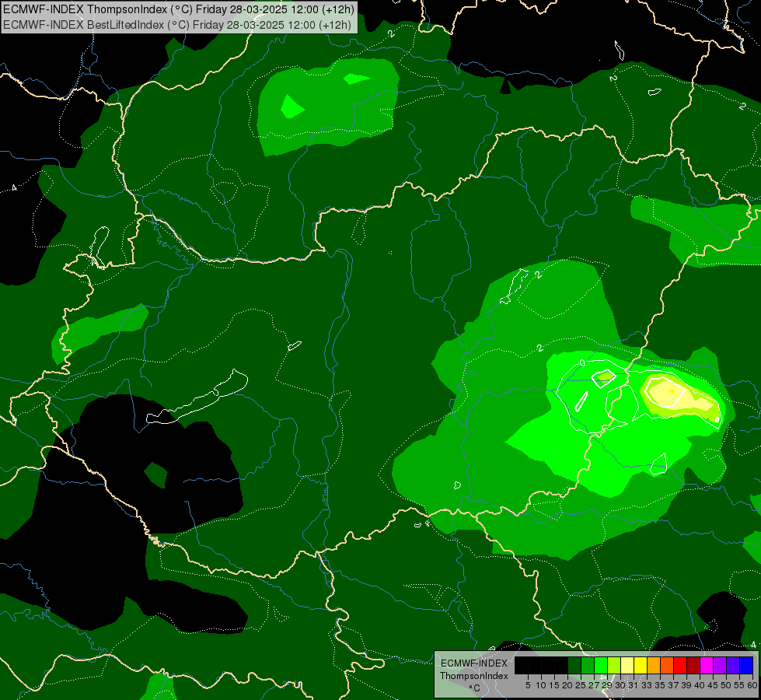Select the bright red 37–39 legend swatch
Screen dimensions: 761x700
pyautogui.click(x=680, y=665)
